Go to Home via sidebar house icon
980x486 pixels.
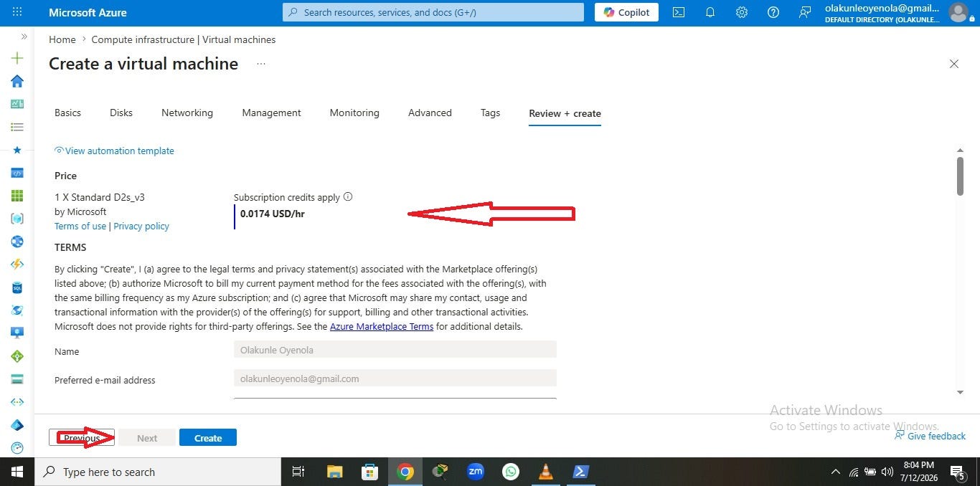(17, 81)
